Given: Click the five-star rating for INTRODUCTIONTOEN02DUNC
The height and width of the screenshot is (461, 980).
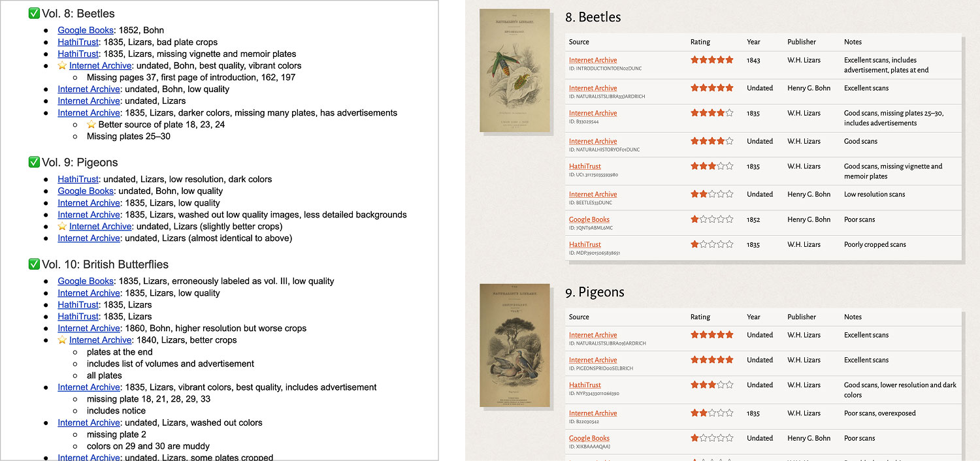Looking at the screenshot, I should [712, 59].
